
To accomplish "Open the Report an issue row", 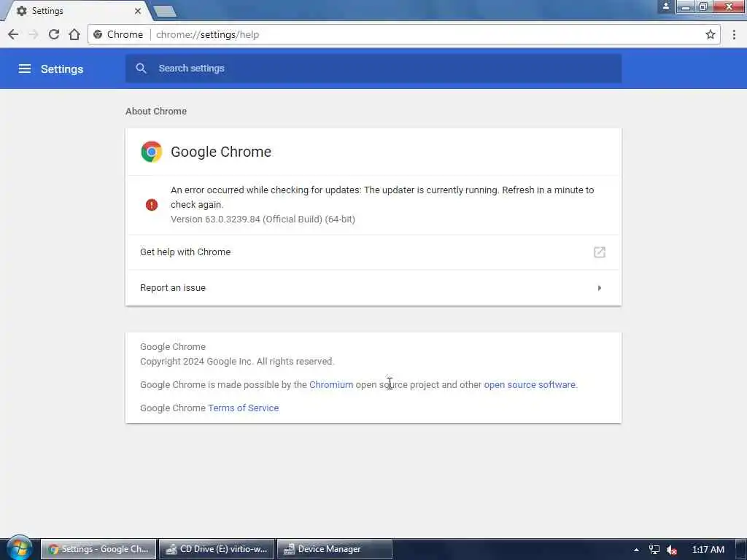I will coord(373,287).
